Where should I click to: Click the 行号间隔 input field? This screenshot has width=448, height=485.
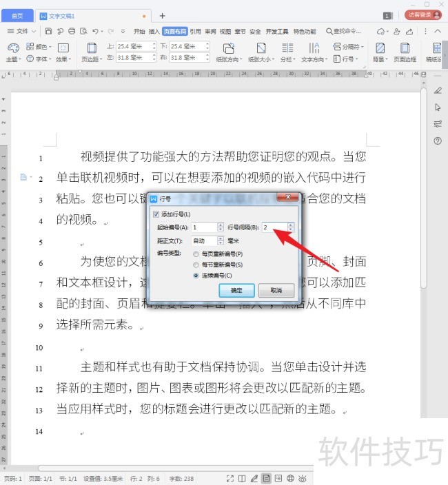tap(275, 227)
